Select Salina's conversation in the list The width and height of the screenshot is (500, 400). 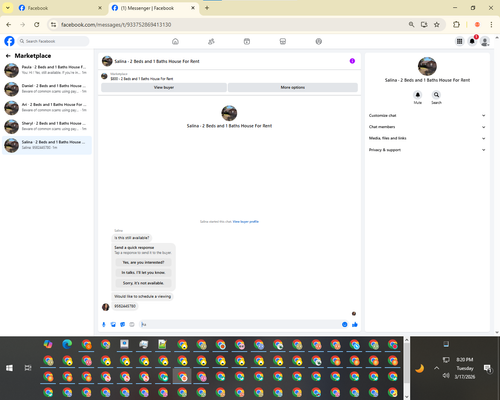click(x=47, y=145)
